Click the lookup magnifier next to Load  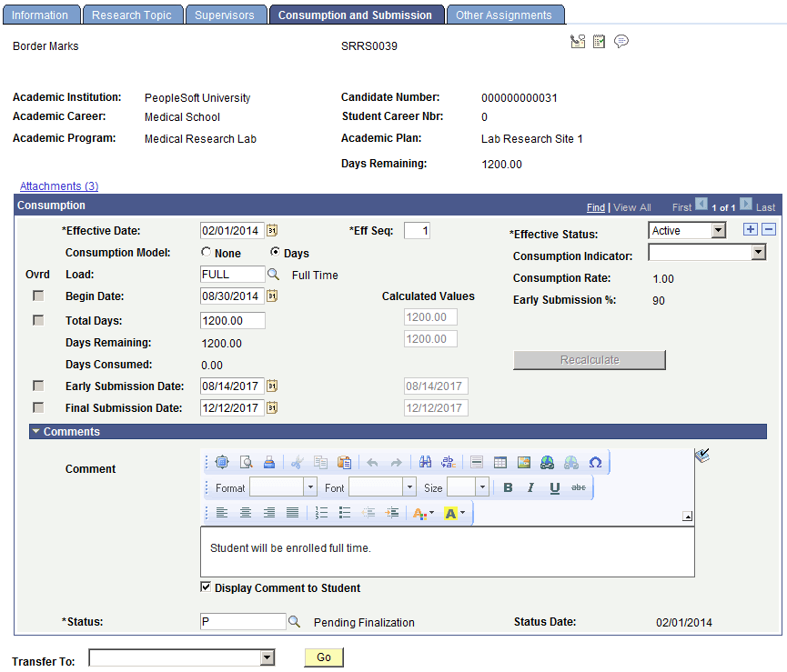(273, 275)
